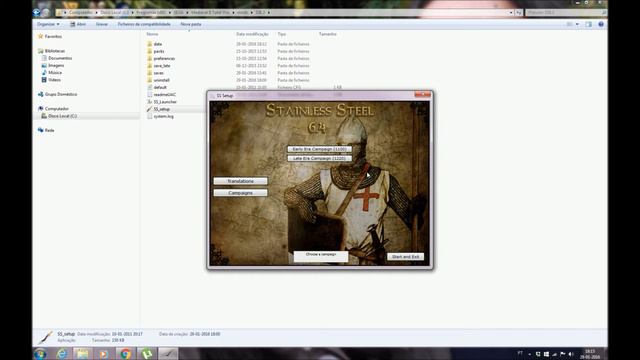The width and height of the screenshot is (640, 360).
Task: Open volume control in system tray
Action: (571, 354)
